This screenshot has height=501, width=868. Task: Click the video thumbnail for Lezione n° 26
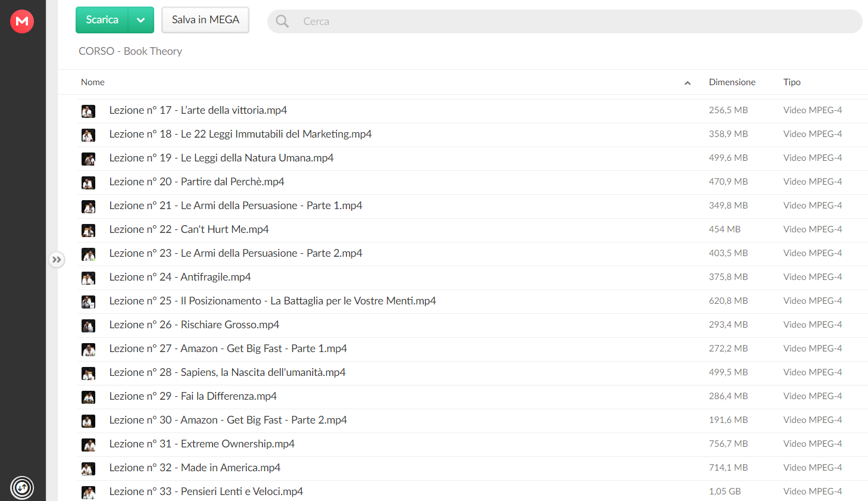coord(88,325)
